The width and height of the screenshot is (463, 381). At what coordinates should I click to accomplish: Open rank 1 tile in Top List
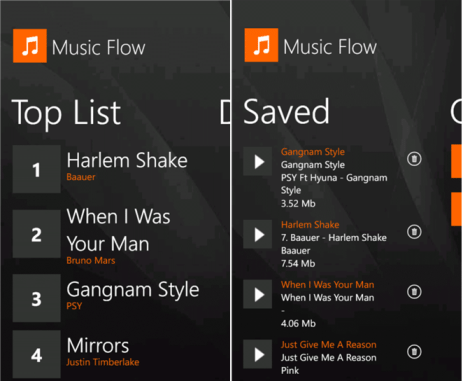coord(36,169)
